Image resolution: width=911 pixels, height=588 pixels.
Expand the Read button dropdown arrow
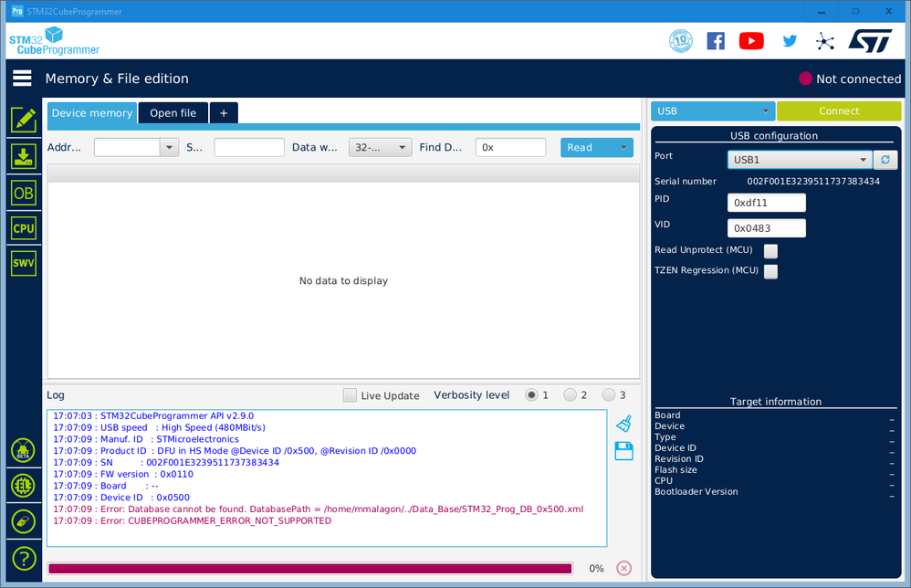pyautogui.click(x=623, y=148)
